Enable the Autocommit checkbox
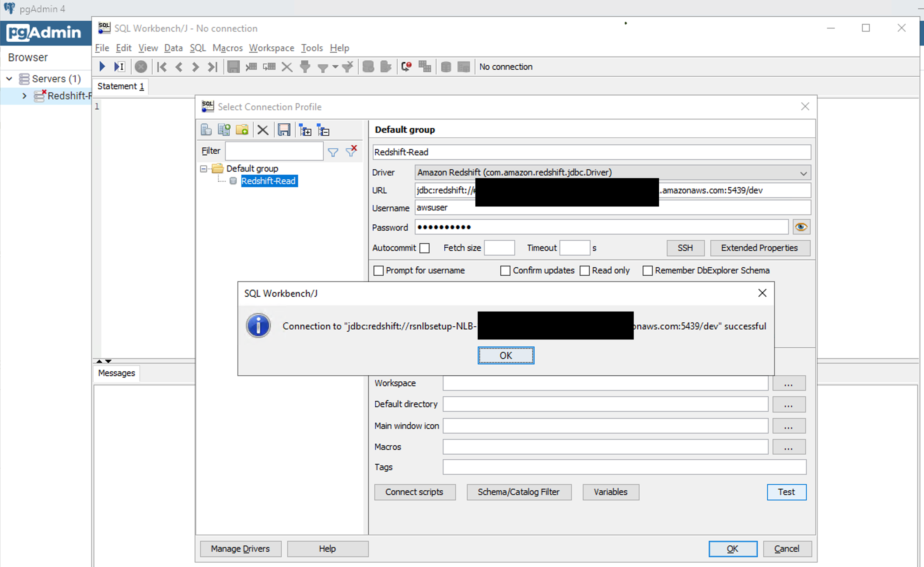 tap(425, 248)
